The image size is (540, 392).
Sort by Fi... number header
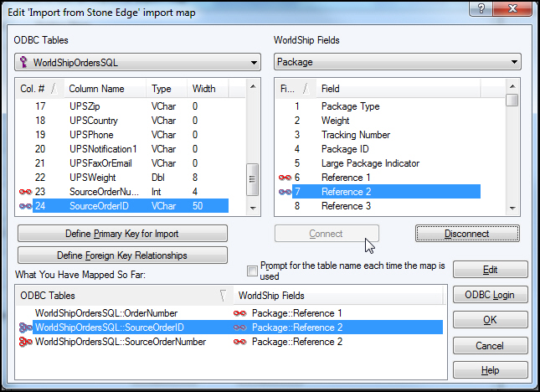(296, 89)
